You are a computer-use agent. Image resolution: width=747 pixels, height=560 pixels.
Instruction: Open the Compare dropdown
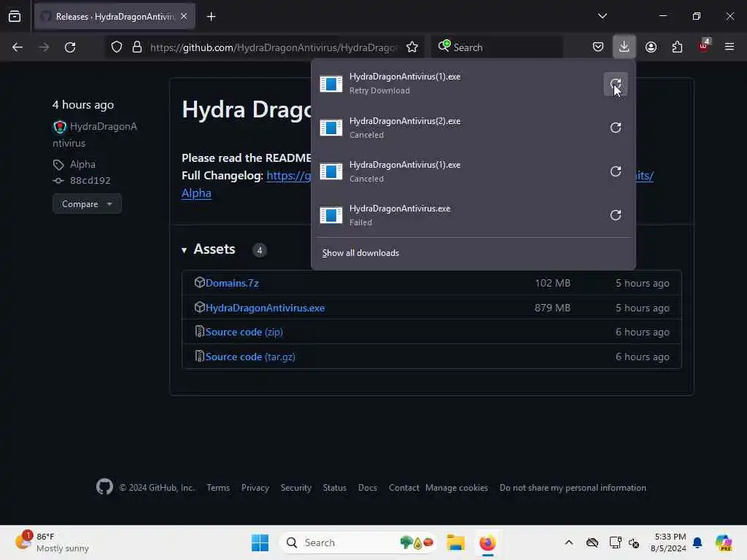click(87, 204)
